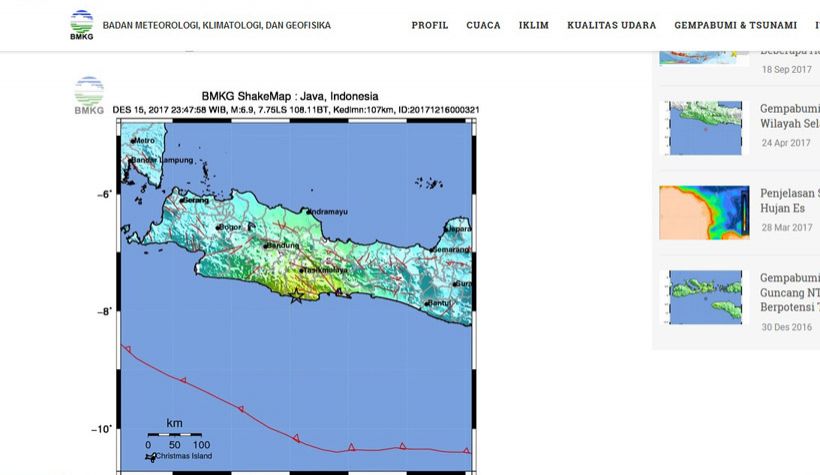820x475 pixels.
Task: Click the 30 Des 2016 date text
Action: click(787, 327)
